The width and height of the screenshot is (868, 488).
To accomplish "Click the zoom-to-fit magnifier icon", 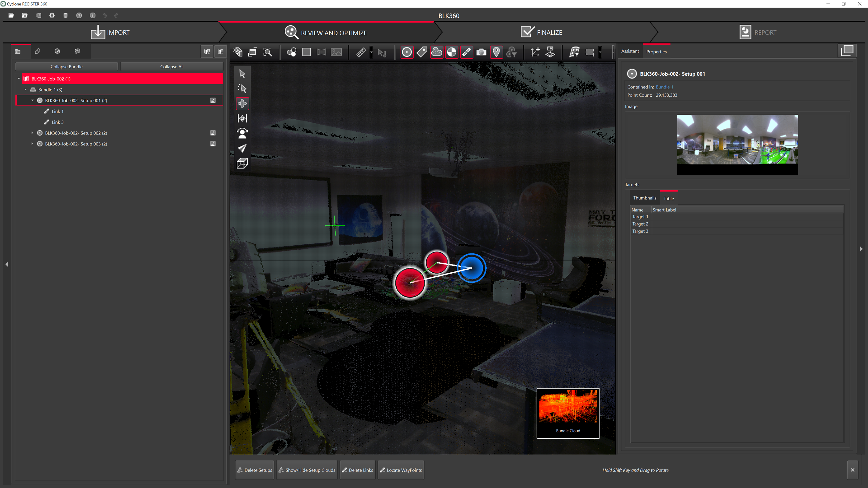I will pos(268,52).
